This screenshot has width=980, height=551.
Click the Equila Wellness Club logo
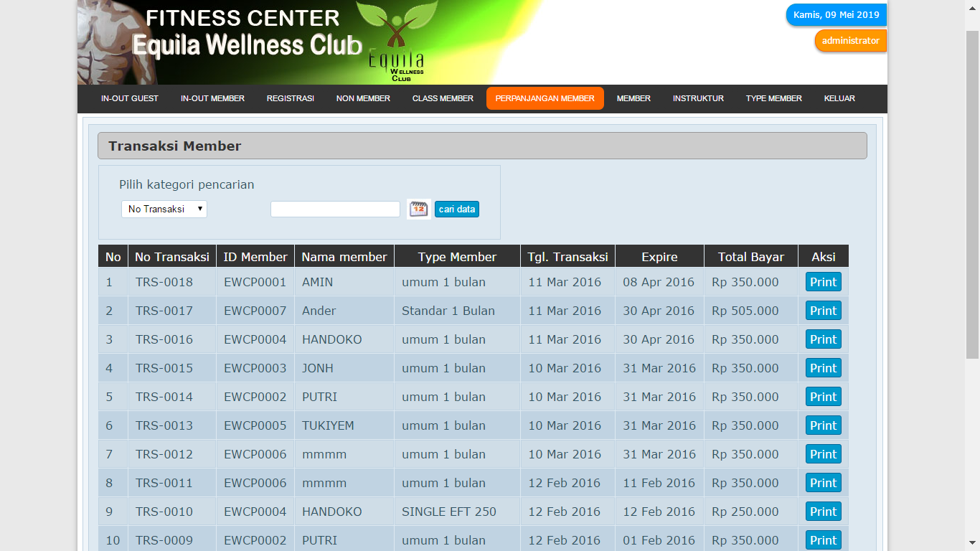395,43
